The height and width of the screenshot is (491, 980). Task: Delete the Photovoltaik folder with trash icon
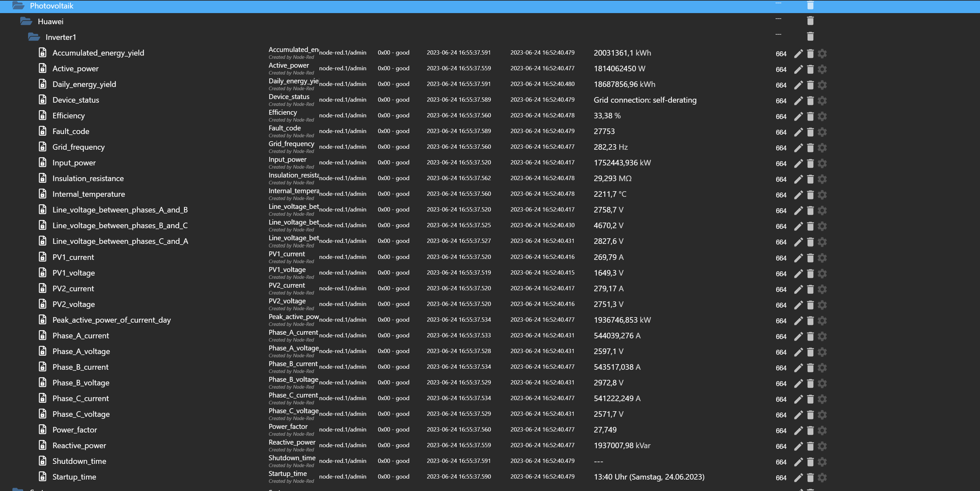[x=810, y=5]
